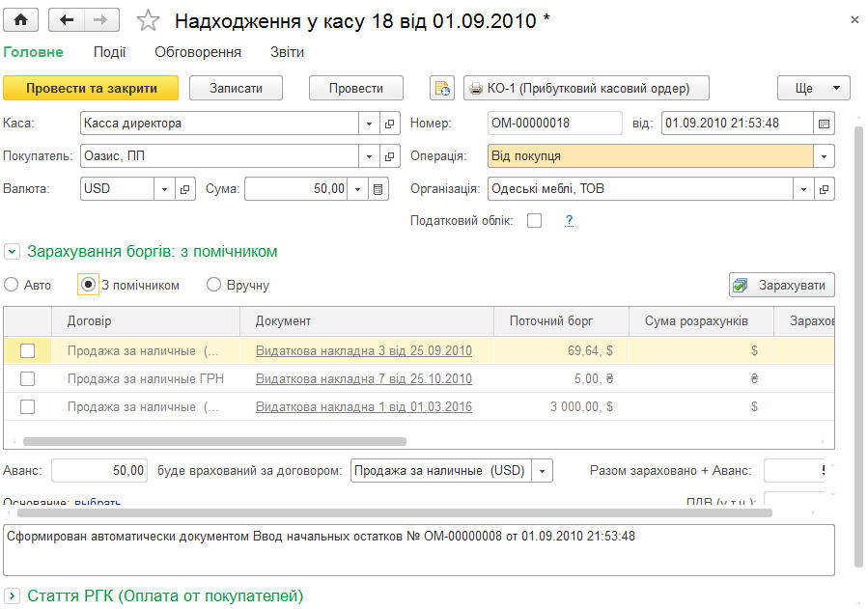Toggle the Податковий облік checkbox
The width and height of the screenshot is (868, 609).
535,221
